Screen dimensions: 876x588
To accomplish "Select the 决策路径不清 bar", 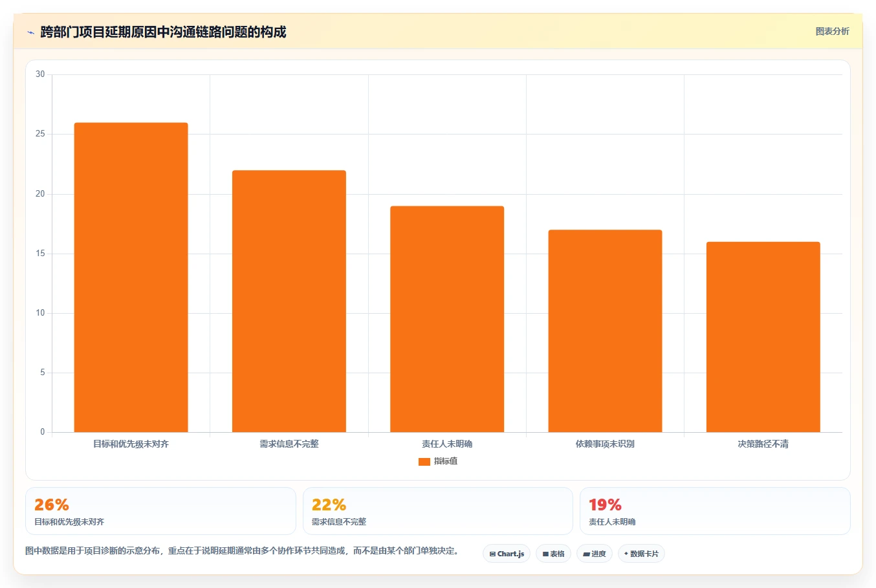I will click(763, 337).
